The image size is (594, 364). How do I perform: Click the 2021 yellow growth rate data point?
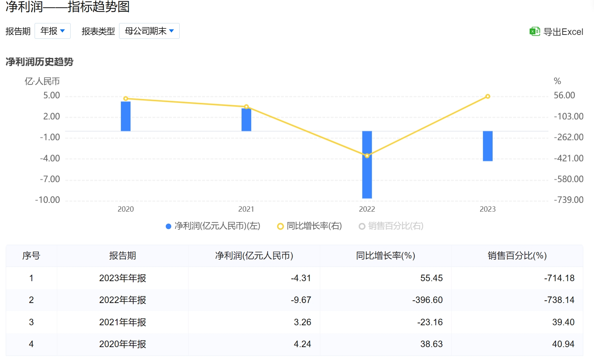pyautogui.click(x=247, y=107)
